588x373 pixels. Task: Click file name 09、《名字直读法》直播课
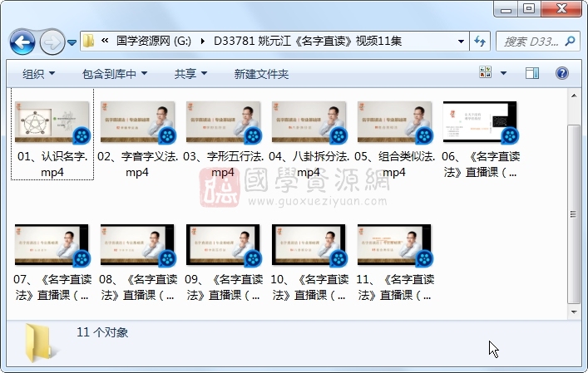click(223, 287)
